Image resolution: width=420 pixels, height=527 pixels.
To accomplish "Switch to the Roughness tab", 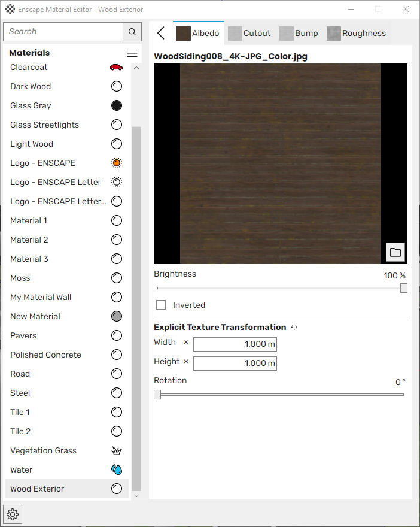I will coord(357,33).
